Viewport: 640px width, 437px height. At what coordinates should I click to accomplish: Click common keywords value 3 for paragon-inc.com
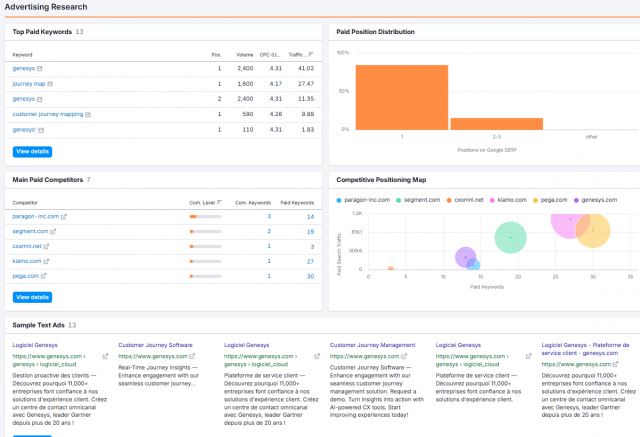point(269,216)
